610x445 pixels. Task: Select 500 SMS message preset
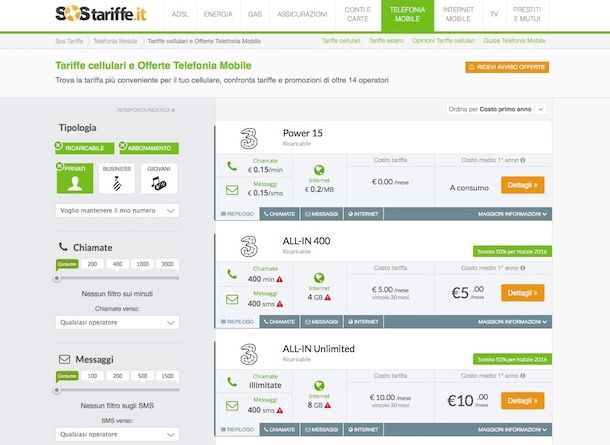[142, 376]
